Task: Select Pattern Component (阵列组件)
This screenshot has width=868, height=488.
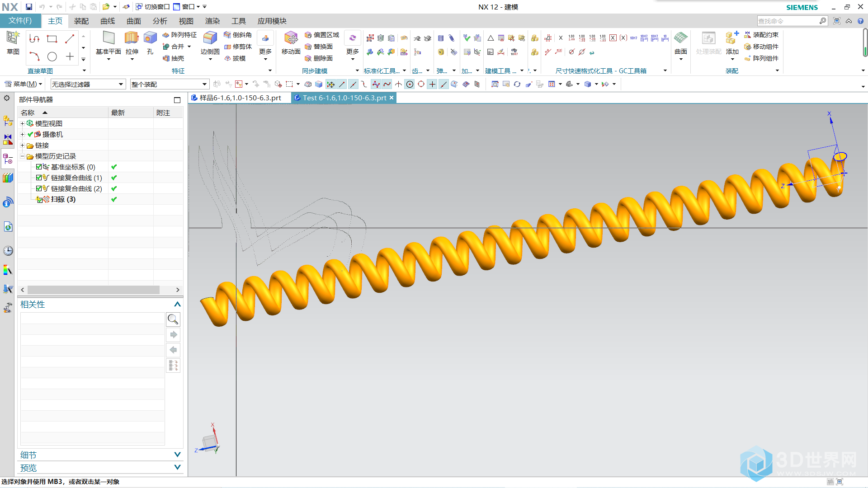Action: click(761, 58)
